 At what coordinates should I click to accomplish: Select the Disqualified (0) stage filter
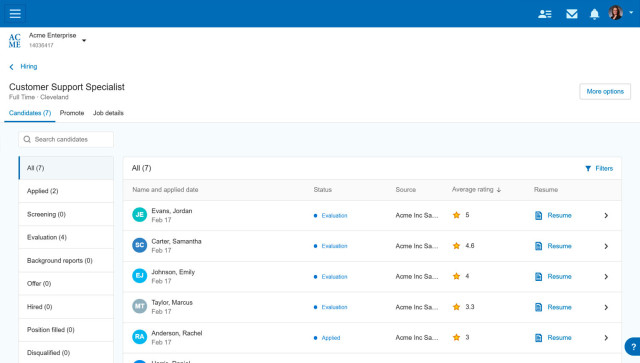66,352
